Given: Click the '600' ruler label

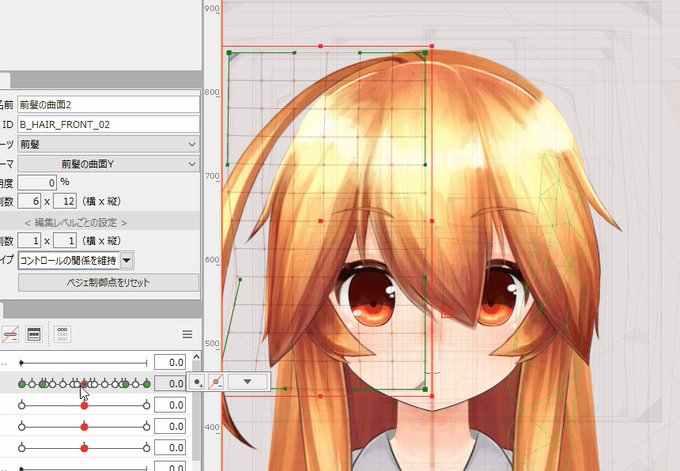Looking at the screenshot, I should [x=212, y=260].
